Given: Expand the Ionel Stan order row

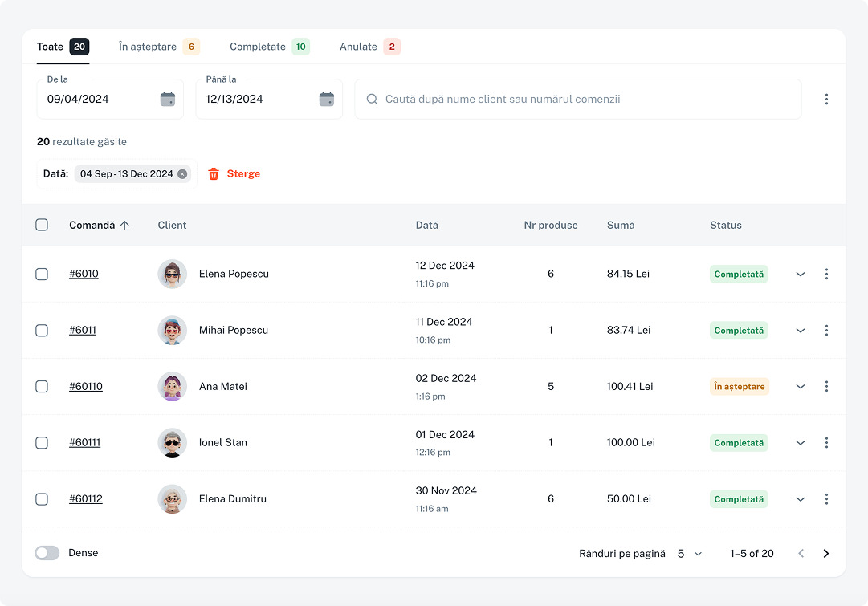Looking at the screenshot, I should pyautogui.click(x=800, y=442).
